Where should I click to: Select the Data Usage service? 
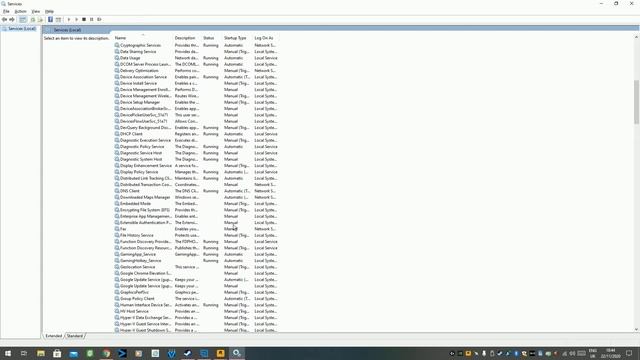[196, 58]
